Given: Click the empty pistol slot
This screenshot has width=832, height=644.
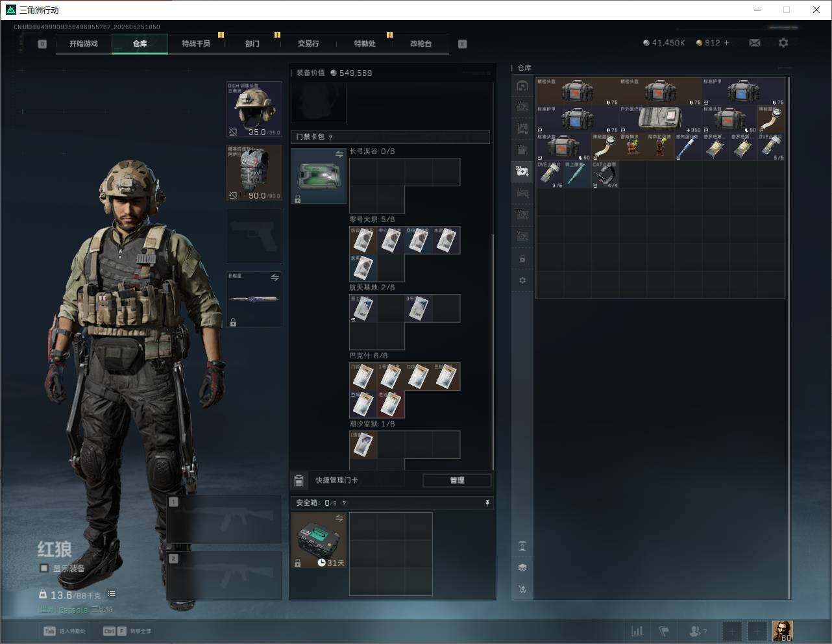Looking at the screenshot, I should click(254, 236).
